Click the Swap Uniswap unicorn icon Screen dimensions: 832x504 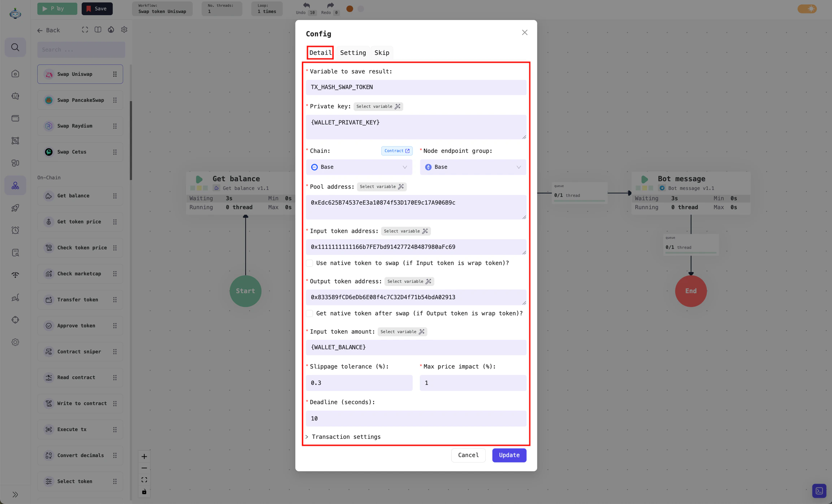point(49,74)
